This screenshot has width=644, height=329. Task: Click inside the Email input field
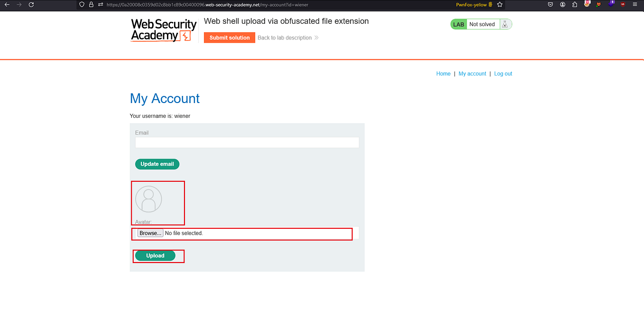247,142
